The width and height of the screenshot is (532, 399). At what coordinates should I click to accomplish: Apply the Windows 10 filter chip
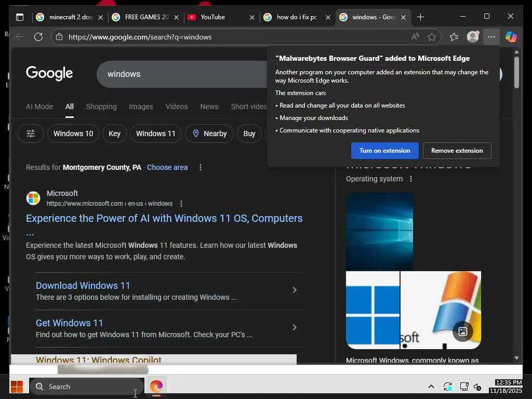pyautogui.click(x=73, y=134)
